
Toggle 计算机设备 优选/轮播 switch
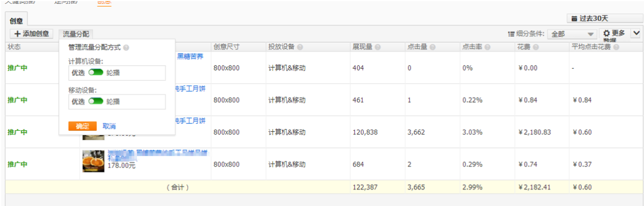pos(96,72)
